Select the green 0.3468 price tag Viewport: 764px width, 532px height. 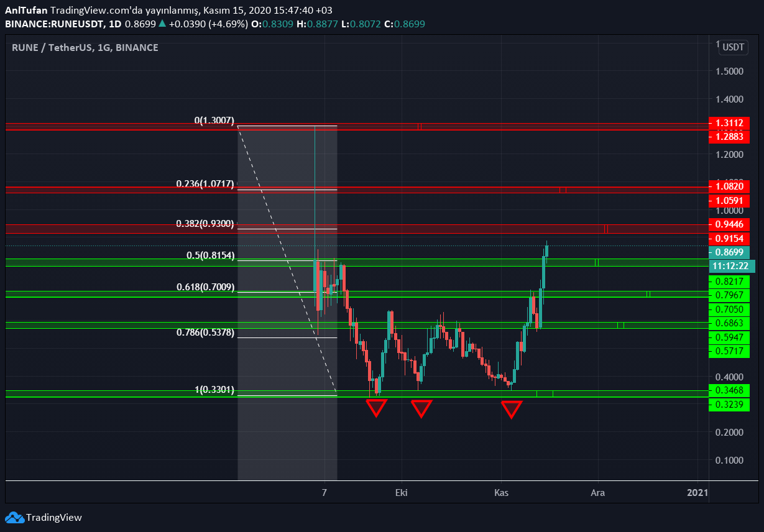(729, 390)
